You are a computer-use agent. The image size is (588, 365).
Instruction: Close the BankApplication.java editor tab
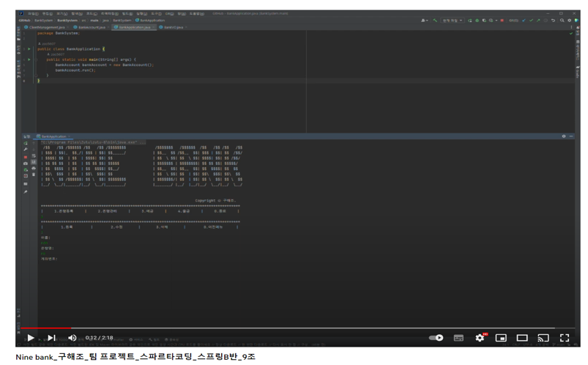153,27
